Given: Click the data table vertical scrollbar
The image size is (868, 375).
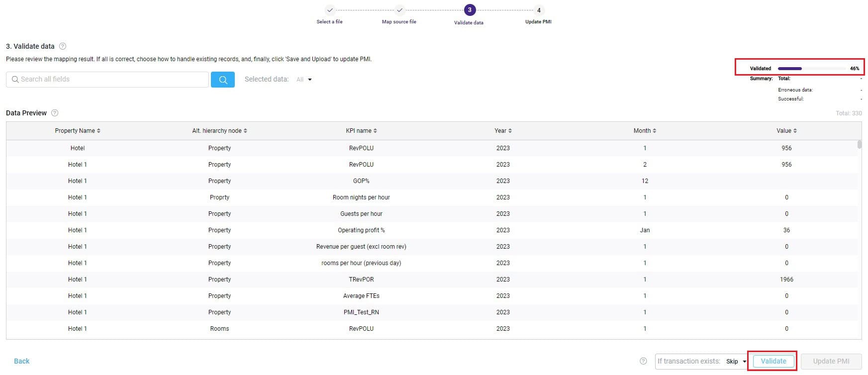Looking at the screenshot, I should click(x=859, y=145).
